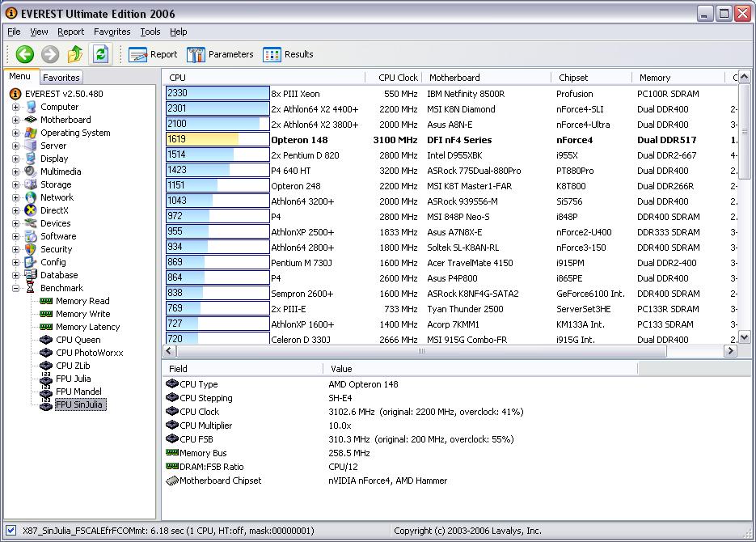
Task: Open the View menu
Action: [39, 32]
